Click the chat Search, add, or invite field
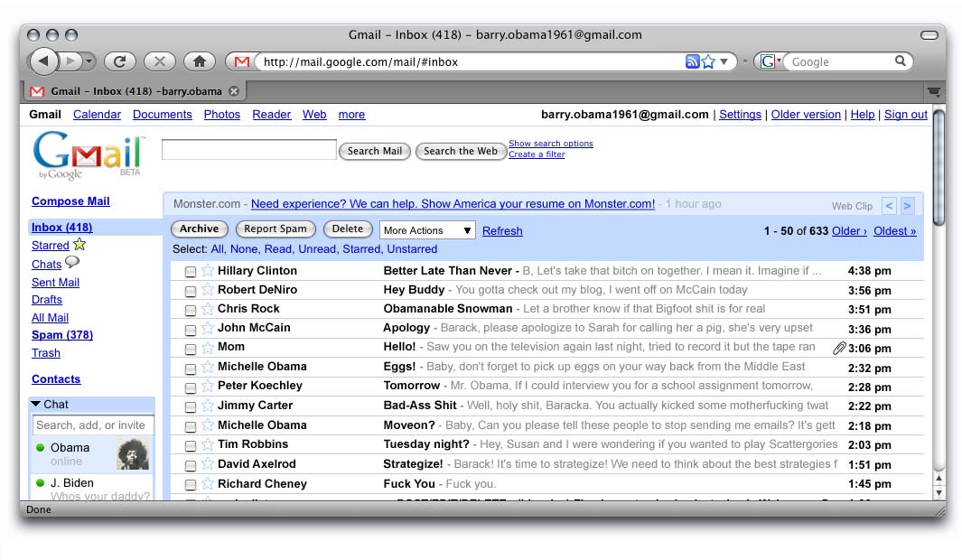Image resolution: width=962 pixels, height=560 pixels. [92, 425]
